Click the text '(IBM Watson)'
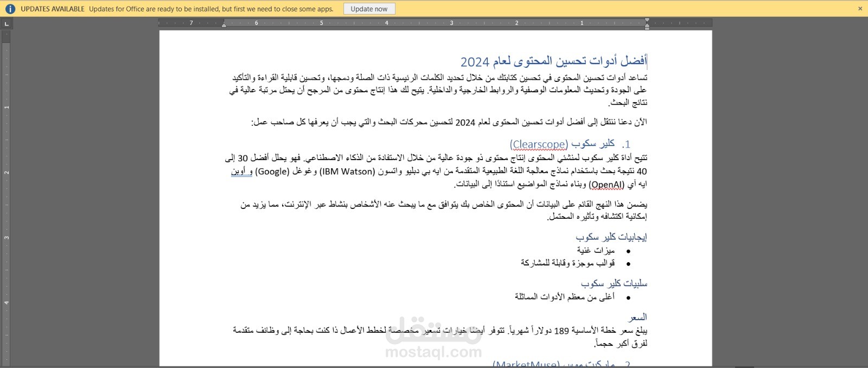 coord(347,171)
